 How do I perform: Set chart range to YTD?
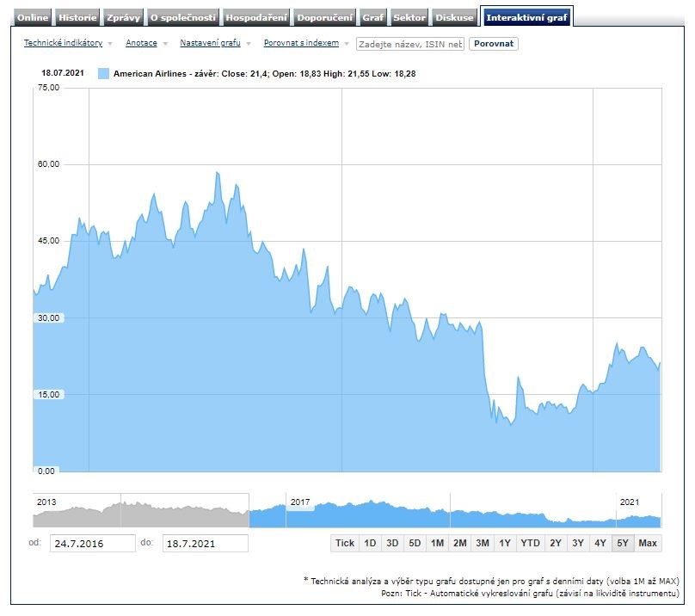[x=531, y=543]
